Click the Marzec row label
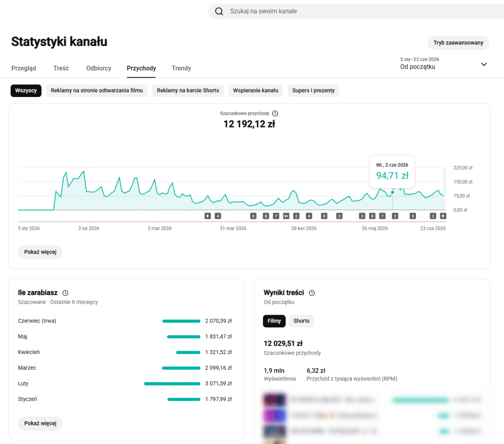 click(27, 368)
